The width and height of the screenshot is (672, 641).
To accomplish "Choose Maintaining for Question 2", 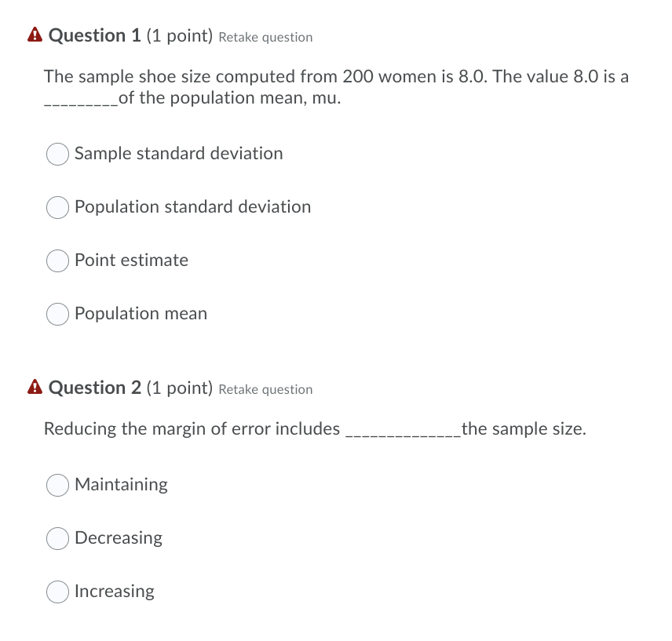I will tap(57, 485).
